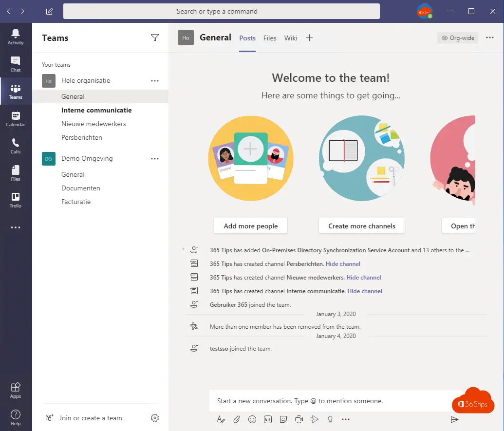Open Help in the app bar

pos(16,418)
